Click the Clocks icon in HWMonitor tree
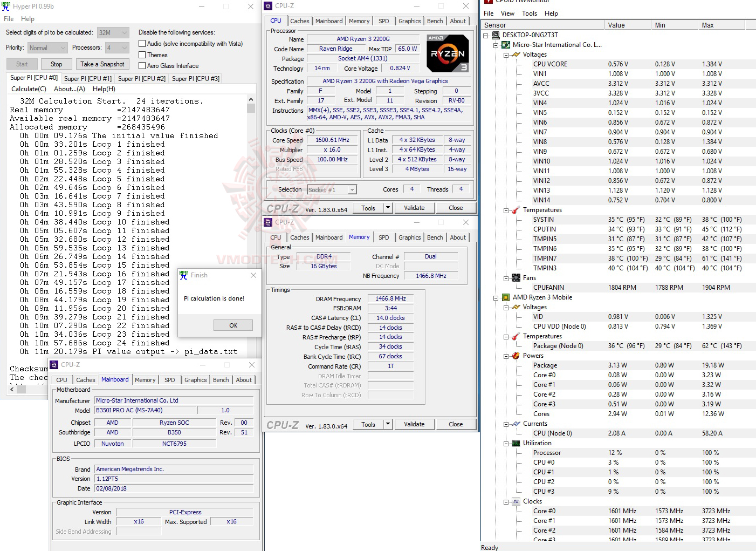Image resolution: width=756 pixels, height=551 pixels. [x=516, y=501]
